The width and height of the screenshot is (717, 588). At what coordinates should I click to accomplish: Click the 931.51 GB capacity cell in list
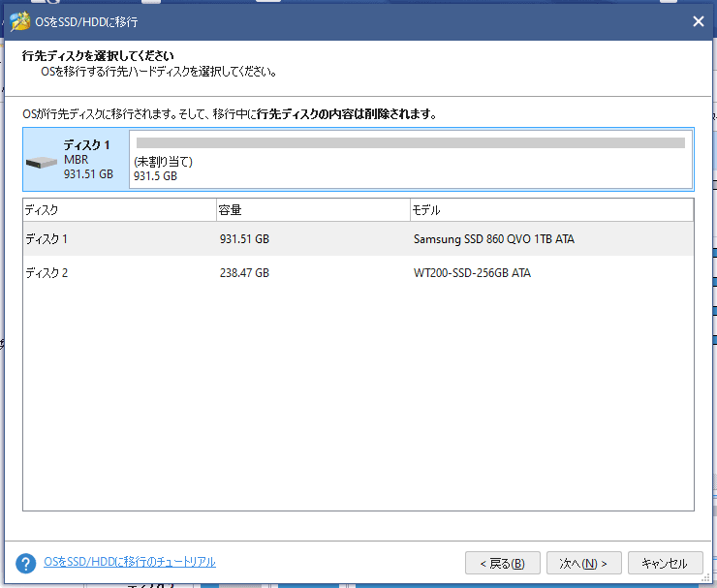(244, 239)
